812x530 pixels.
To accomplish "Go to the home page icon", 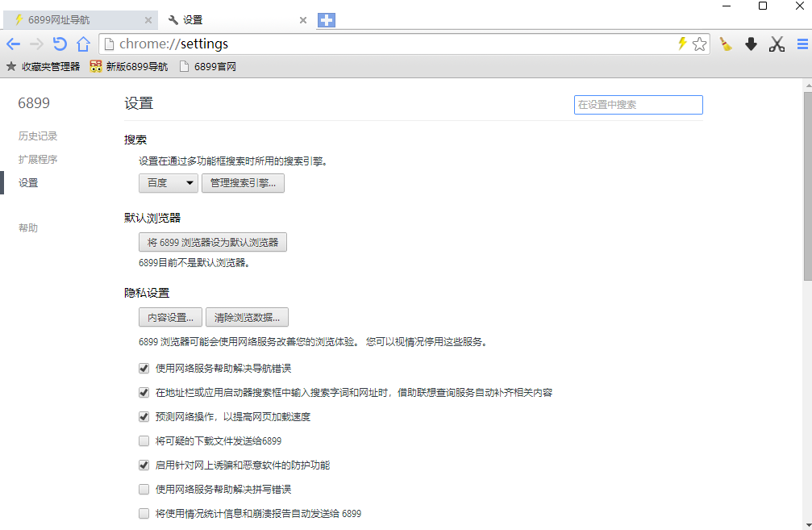I will click(82, 44).
